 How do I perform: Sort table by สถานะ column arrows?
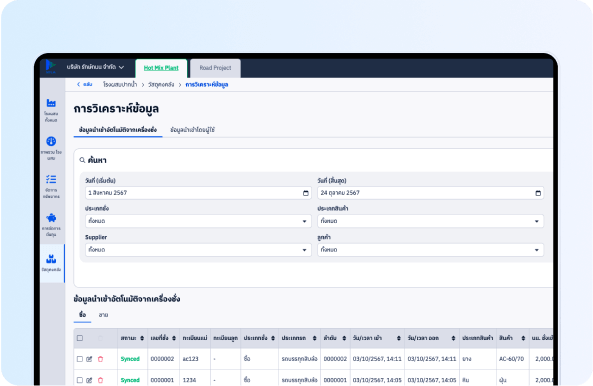pos(142,338)
